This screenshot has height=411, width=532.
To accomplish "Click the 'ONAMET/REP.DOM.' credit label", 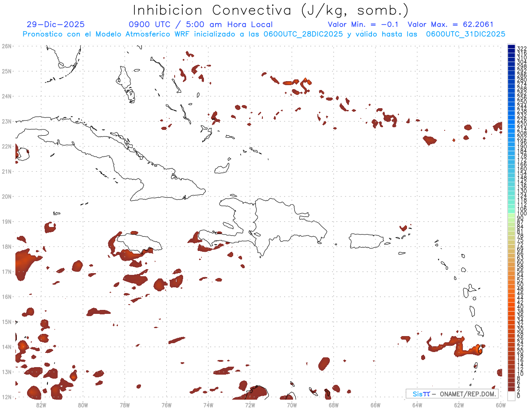I will 468,394.
